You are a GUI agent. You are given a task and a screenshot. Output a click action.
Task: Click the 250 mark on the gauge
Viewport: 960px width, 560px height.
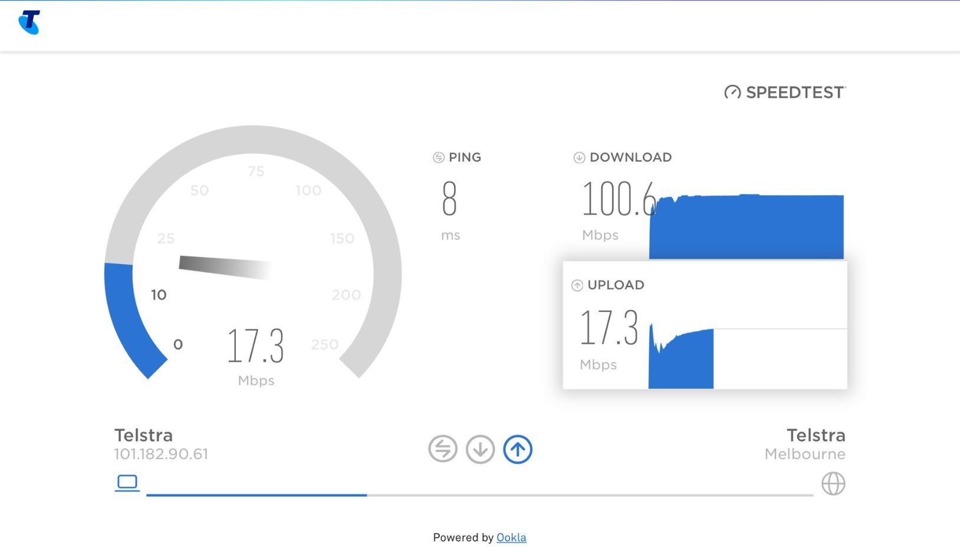[325, 344]
